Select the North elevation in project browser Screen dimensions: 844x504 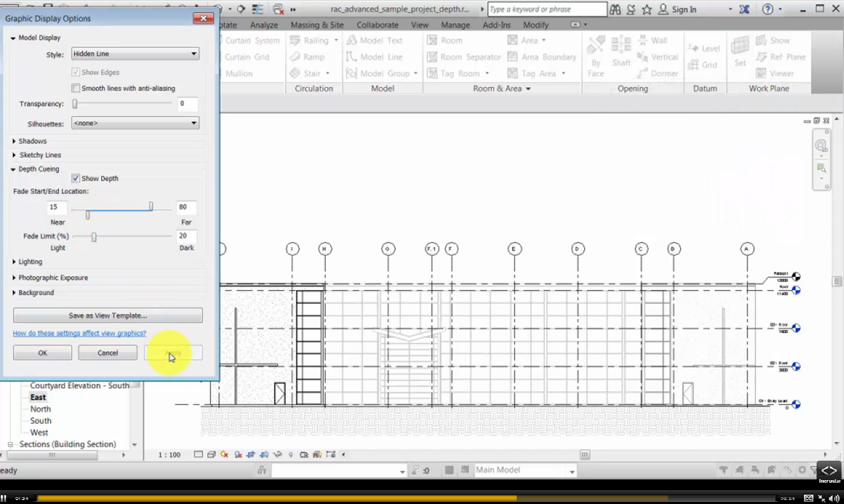point(40,409)
